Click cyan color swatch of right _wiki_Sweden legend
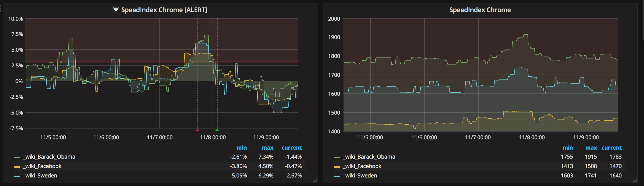 pos(337,177)
